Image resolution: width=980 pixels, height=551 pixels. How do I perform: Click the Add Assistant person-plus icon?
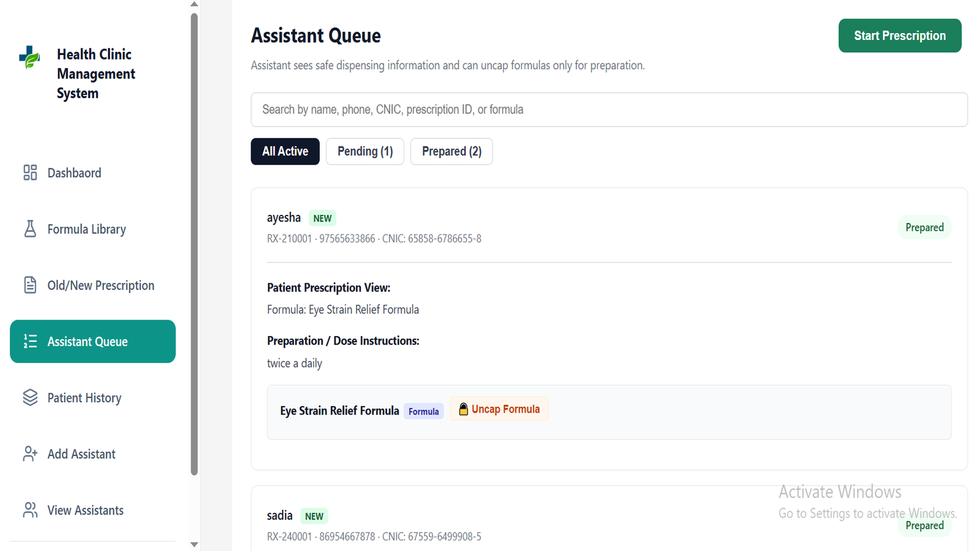[x=30, y=454]
